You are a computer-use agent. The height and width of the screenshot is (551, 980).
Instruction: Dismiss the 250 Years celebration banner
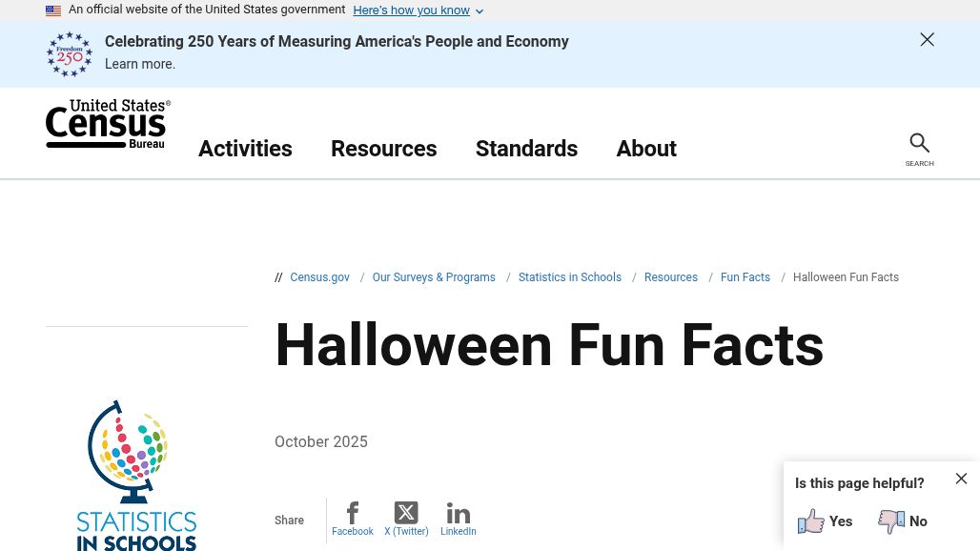pos(927,39)
